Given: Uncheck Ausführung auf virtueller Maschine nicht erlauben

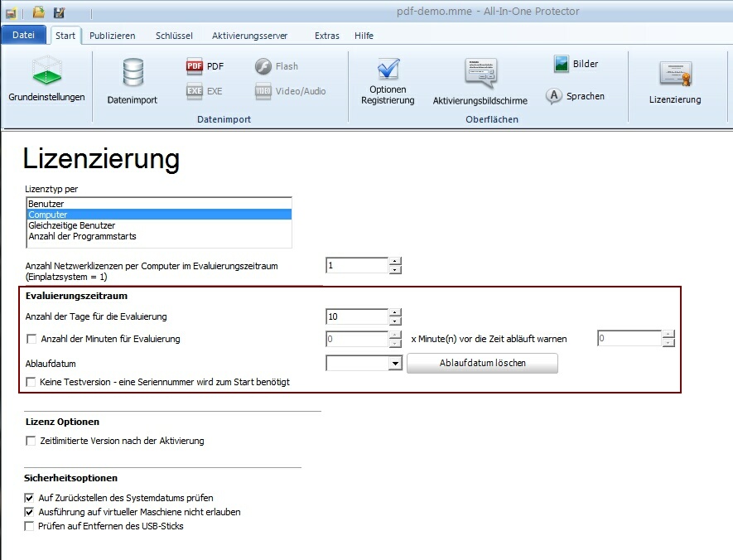Looking at the screenshot, I should [31, 512].
